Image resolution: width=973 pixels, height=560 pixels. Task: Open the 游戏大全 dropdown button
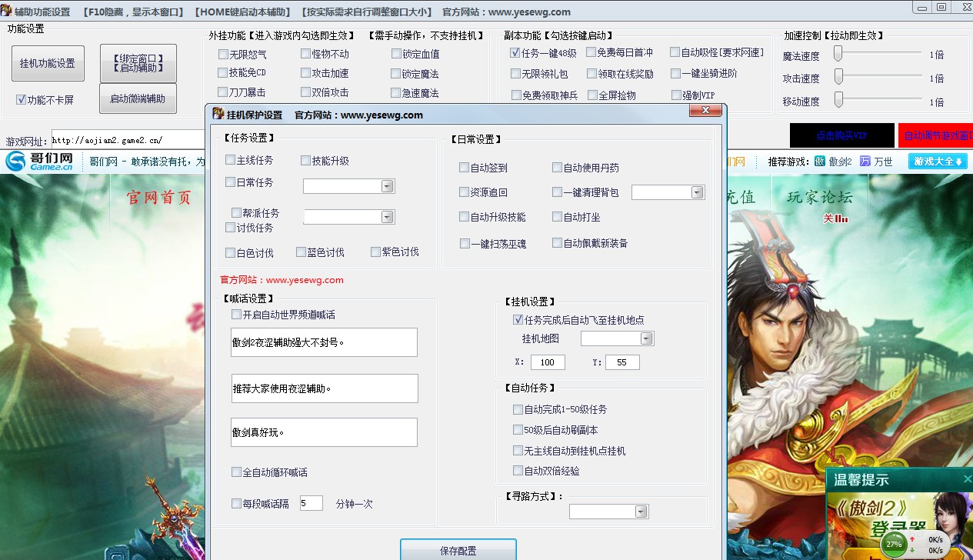pos(937,162)
